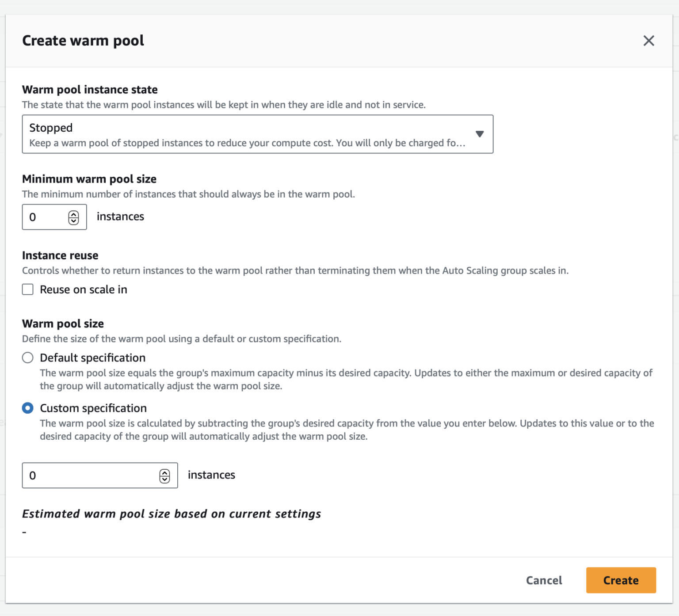Decrement the minimum warm pool size
679x616 pixels.
[x=74, y=220]
